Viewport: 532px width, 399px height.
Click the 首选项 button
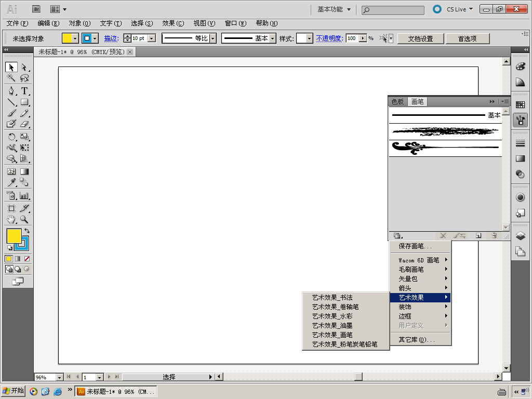pyautogui.click(x=467, y=38)
